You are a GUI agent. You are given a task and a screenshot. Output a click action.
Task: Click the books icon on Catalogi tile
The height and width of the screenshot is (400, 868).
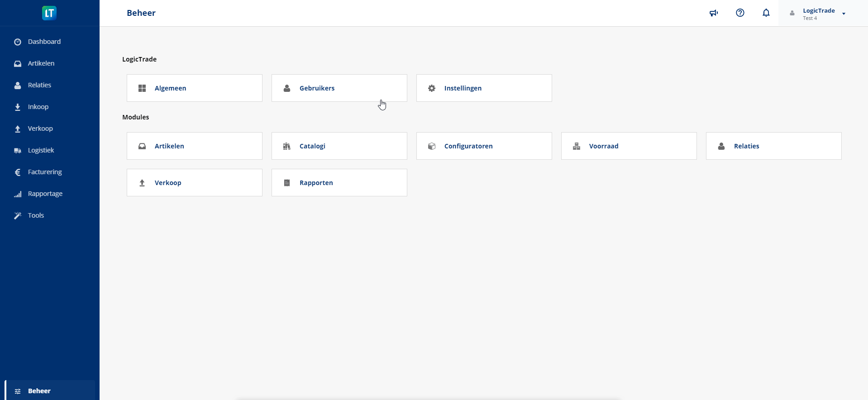287,146
